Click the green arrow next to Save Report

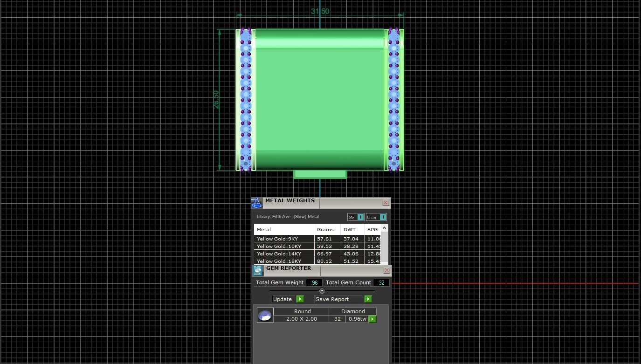tap(368, 299)
